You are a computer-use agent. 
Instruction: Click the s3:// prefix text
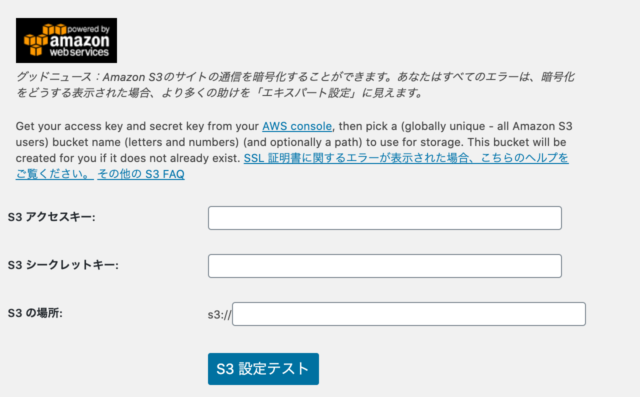(x=220, y=315)
